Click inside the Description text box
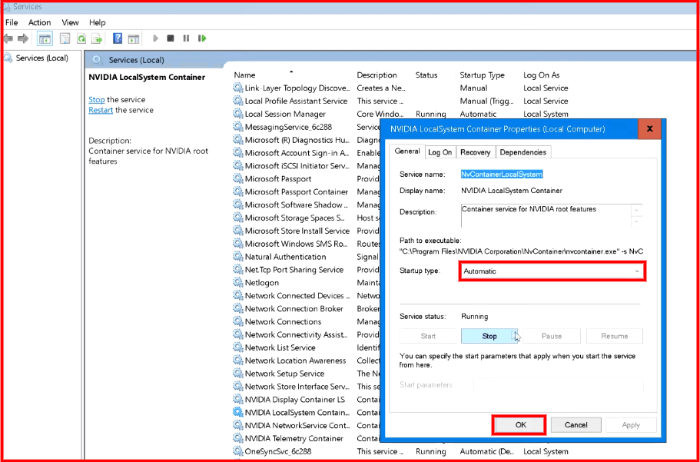Viewport: 700px width, 462px height. 546,216
